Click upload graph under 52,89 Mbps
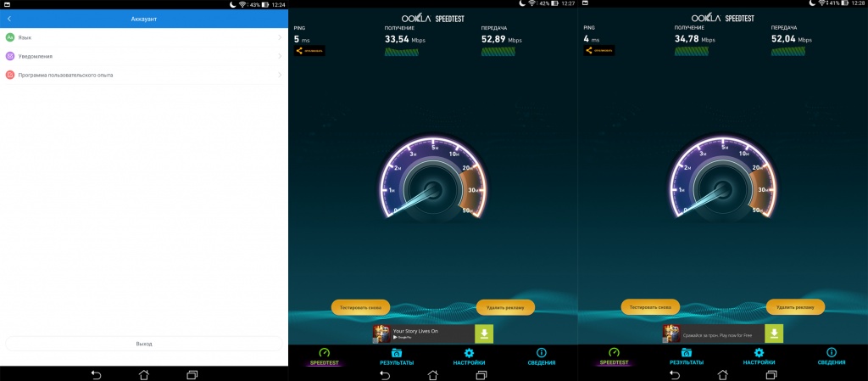Image resolution: width=868 pixels, height=381 pixels. tap(498, 52)
